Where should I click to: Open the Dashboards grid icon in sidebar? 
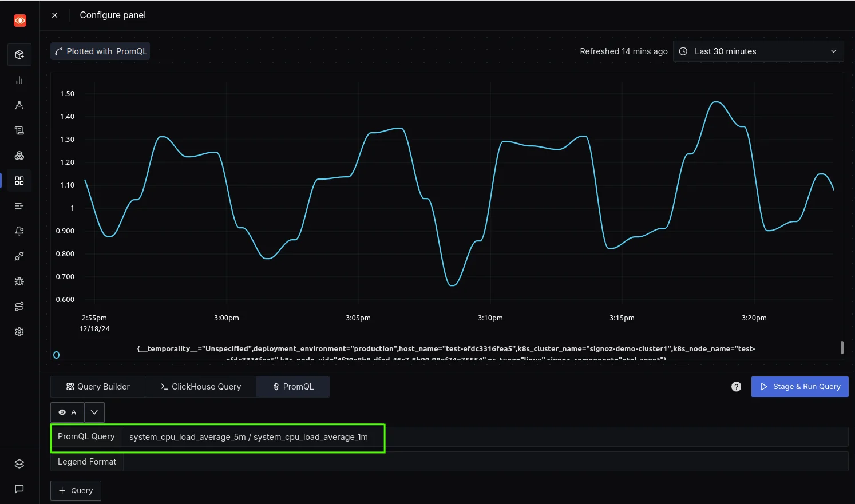pyautogui.click(x=19, y=180)
